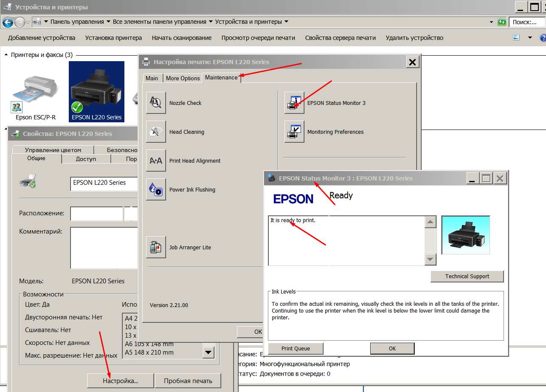Open EPSON Status Monitor 3 from Maintenance tab
Viewport: 546px width, 392px height.
(x=294, y=103)
